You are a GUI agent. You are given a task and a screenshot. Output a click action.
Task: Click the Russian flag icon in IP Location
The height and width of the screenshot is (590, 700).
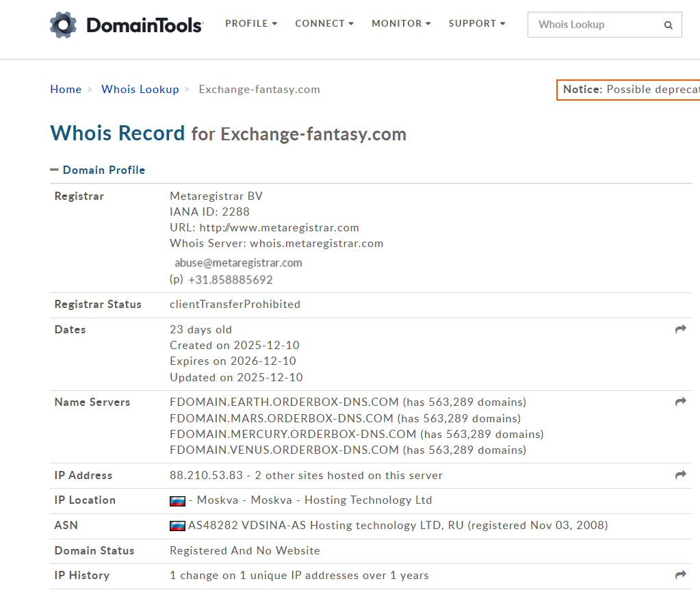coord(177,500)
